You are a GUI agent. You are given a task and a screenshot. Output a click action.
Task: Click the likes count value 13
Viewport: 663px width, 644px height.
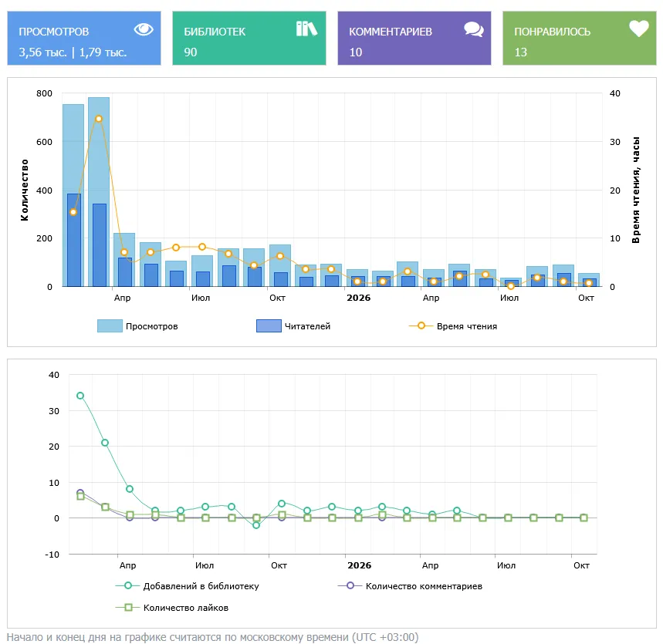pos(520,52)
